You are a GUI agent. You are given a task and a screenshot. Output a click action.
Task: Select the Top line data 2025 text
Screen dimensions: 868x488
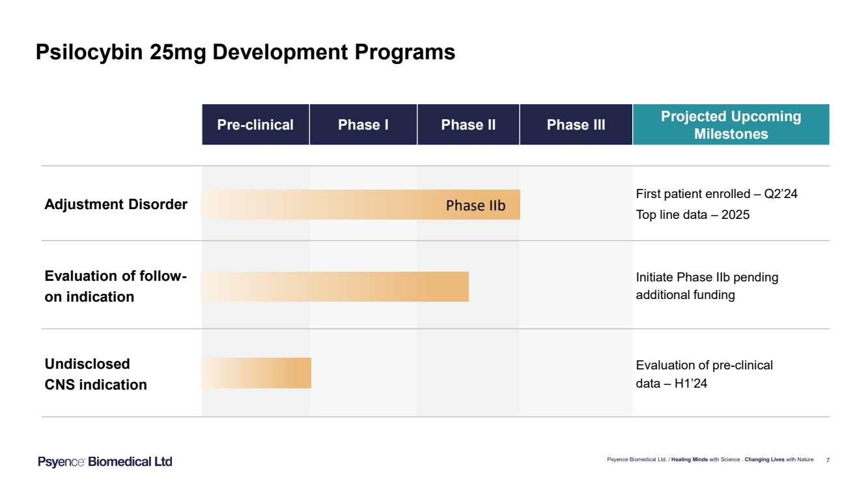692,214
